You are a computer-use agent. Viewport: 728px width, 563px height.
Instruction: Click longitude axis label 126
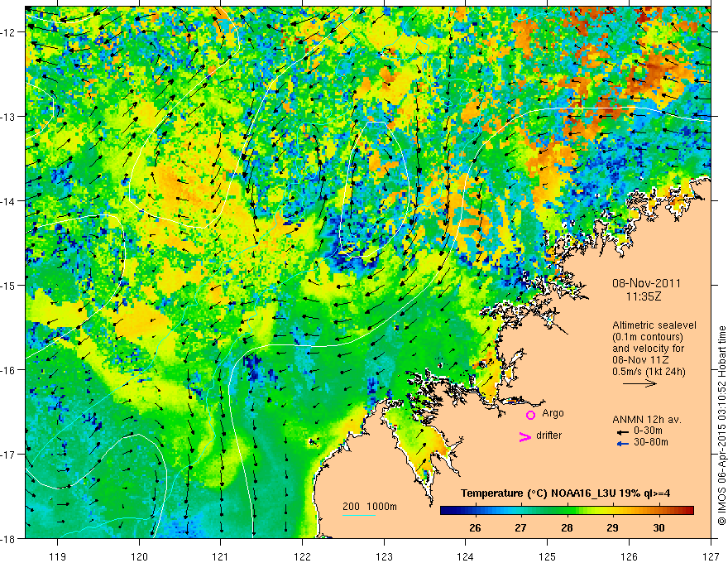629,556
